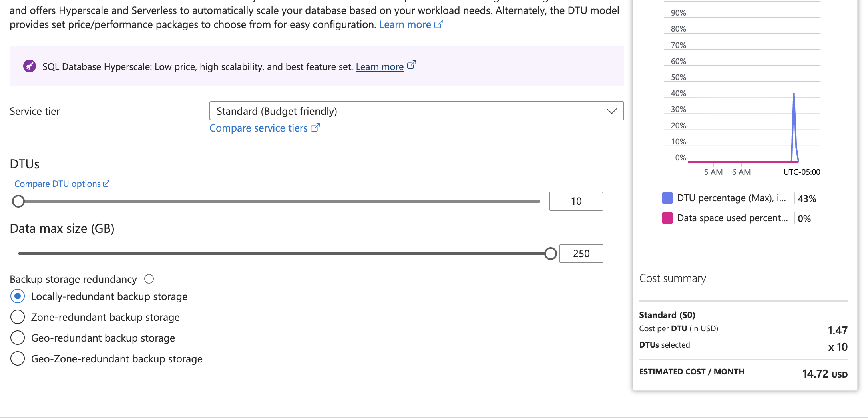Open the Service tier dropdown
This screenshot has width=868, height=420.
[416, 111]
